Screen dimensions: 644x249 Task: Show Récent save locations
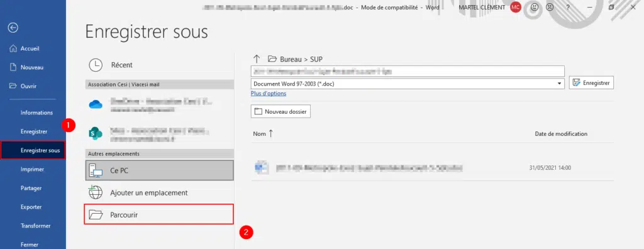click(x=159, y=65)
